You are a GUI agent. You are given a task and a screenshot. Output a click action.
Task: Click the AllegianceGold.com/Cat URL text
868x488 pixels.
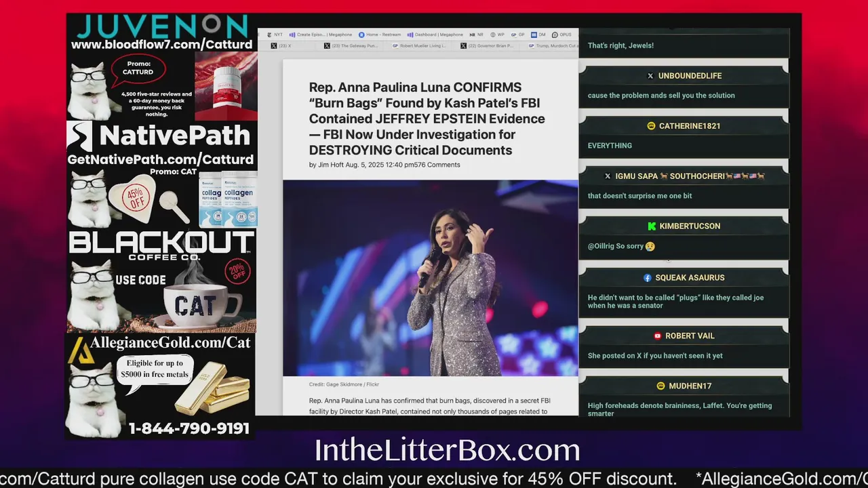pyautogui.click(x=170, y=343)
